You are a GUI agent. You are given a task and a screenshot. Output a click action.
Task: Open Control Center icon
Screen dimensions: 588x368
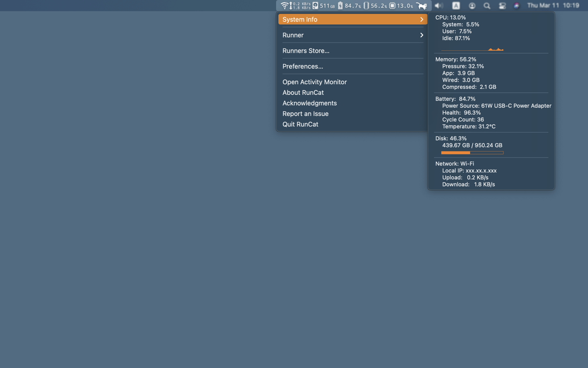502,5
